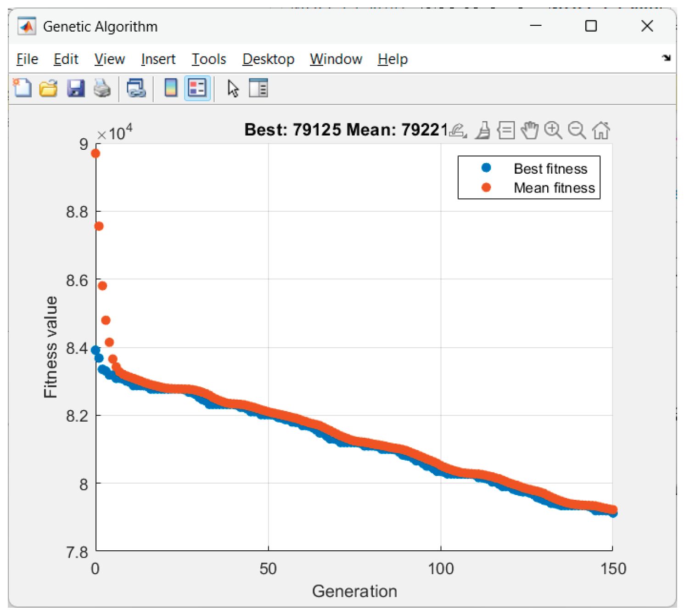
Task: Expand the toolbar overflow arrow at top right
Action: click(666, 58)
